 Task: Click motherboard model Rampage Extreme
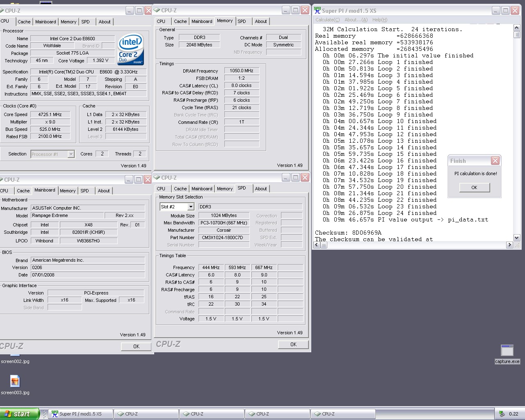[x=67, y=215]
